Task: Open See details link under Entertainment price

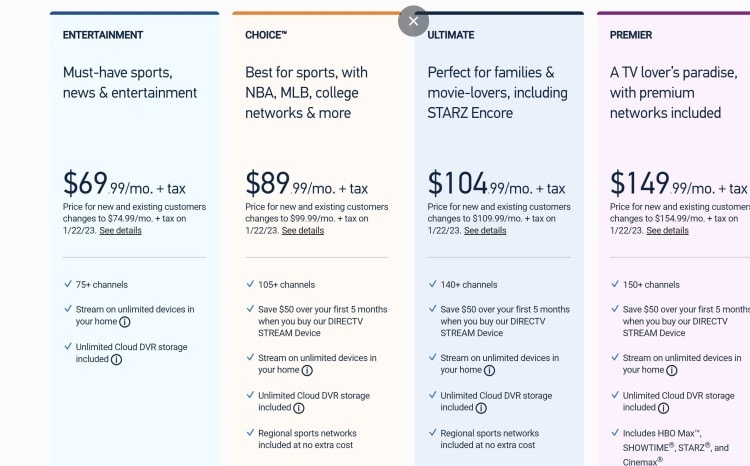Action: [121, 231]
